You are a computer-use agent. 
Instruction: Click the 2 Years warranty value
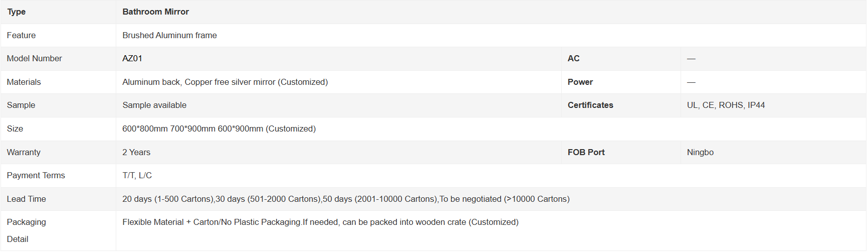(136, 153)
